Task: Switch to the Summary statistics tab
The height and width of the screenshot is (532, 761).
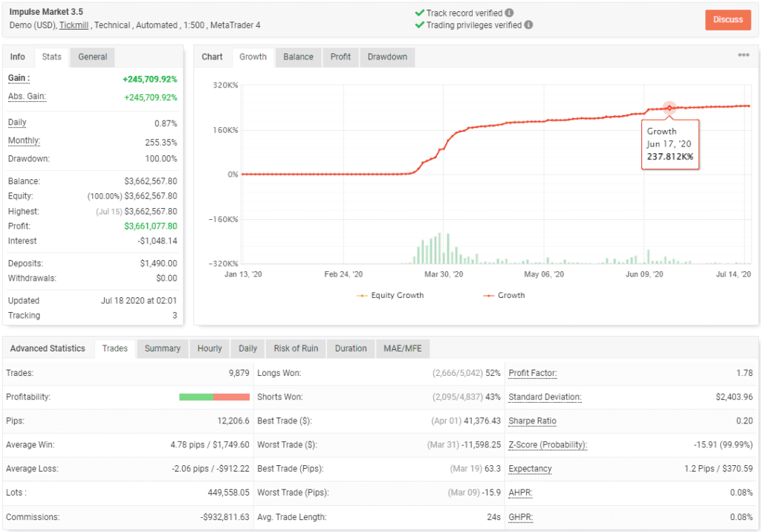Action: pyautogui.click(x=162, y=348)
